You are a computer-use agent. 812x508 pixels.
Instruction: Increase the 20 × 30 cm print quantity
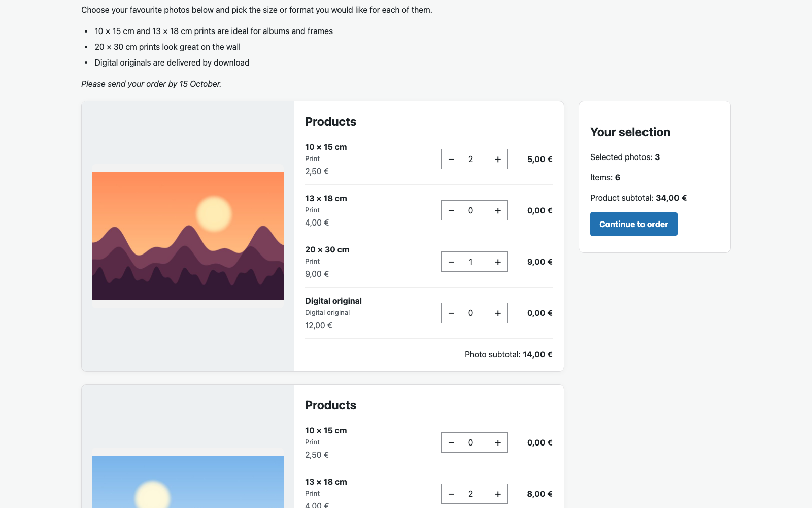point(498,262)
